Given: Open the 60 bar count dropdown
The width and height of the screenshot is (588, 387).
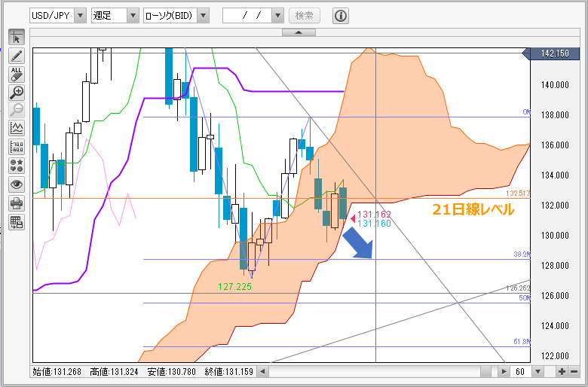Looking at the screenshot, I should 538,372.
